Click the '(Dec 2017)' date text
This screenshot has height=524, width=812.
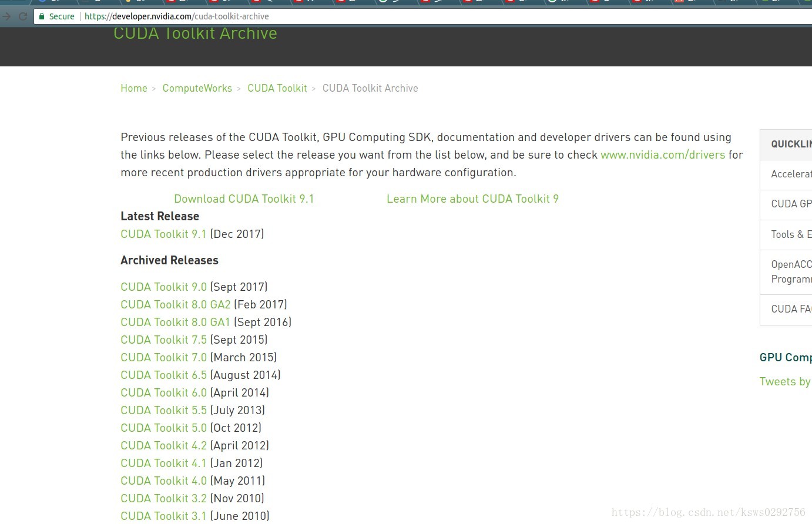pos(237,234)
